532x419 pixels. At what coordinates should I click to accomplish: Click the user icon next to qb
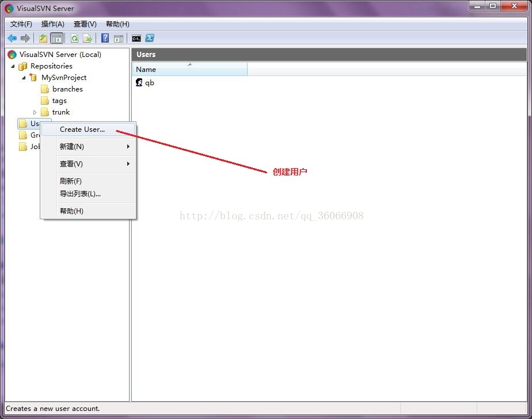pos(139,82)
